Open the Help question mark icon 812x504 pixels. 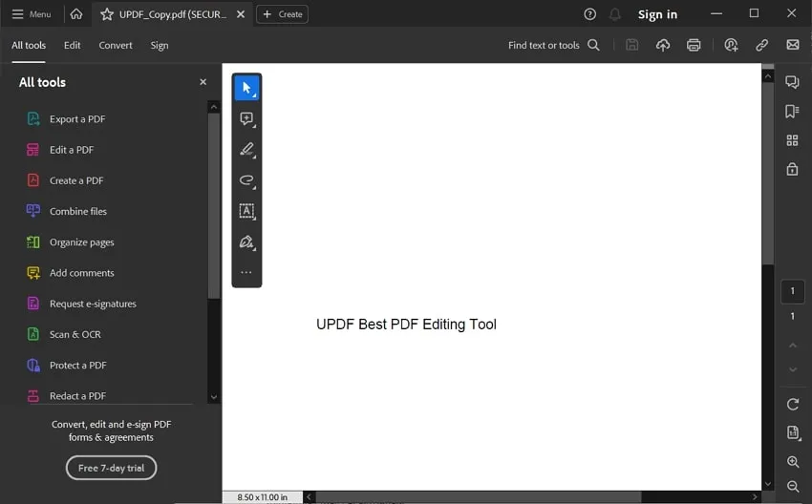click(589, 14)
